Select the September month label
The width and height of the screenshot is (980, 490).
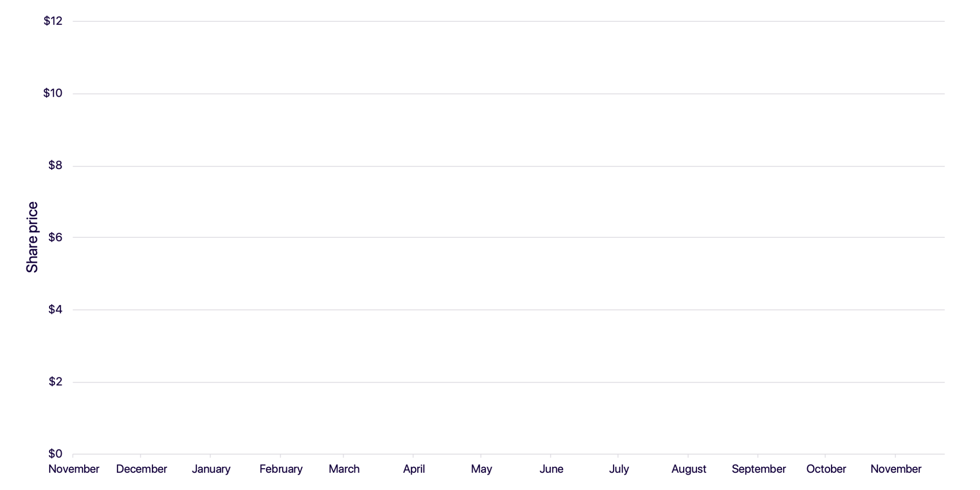[x=759, y=469]
